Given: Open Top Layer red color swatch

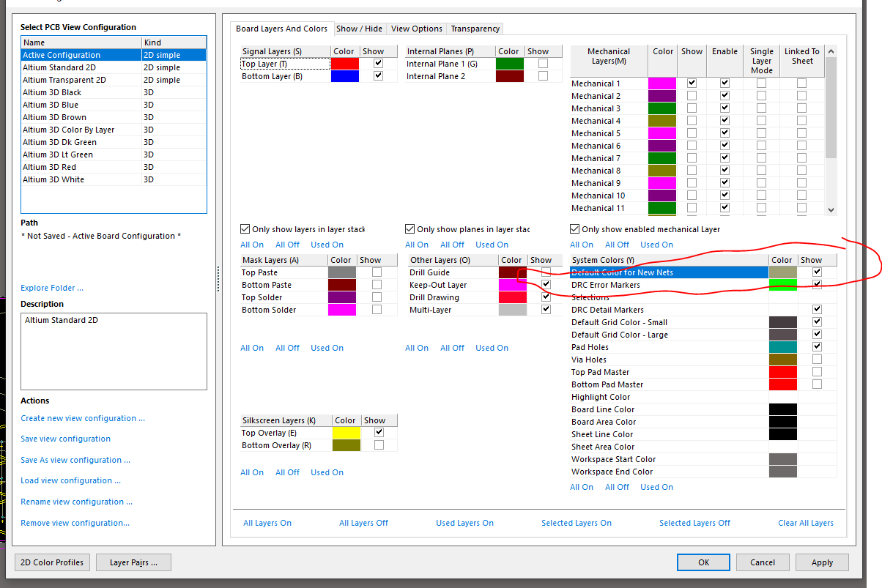Looking at the screenshot, I should click(x=344, y=64).
